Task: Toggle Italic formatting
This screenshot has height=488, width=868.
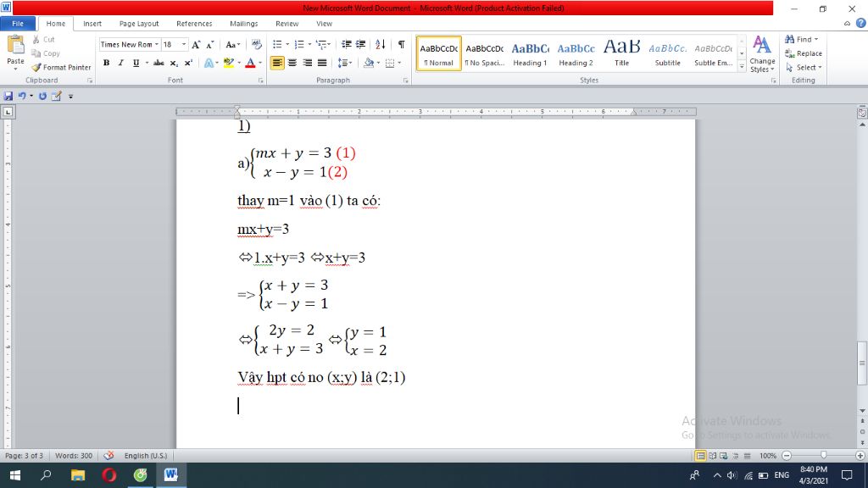Action: coord(120,63)
